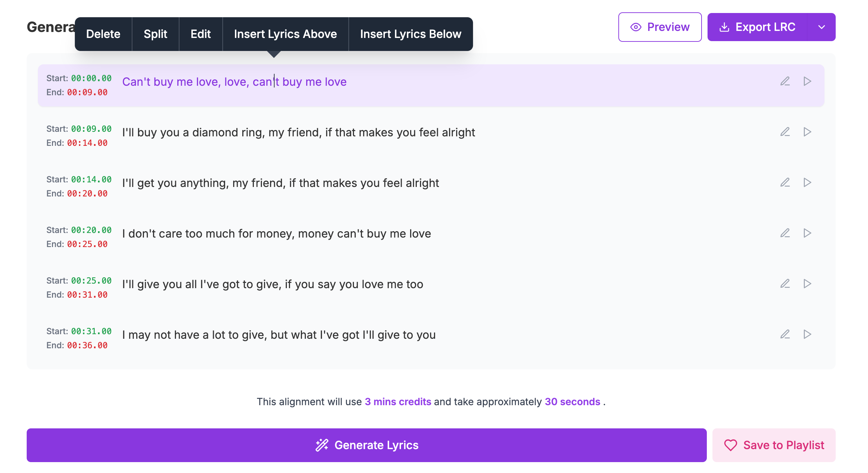Select the lyric "I'll buy you a diamond ring, my friend"
This screenshot has width=868, height=473.
298,132
